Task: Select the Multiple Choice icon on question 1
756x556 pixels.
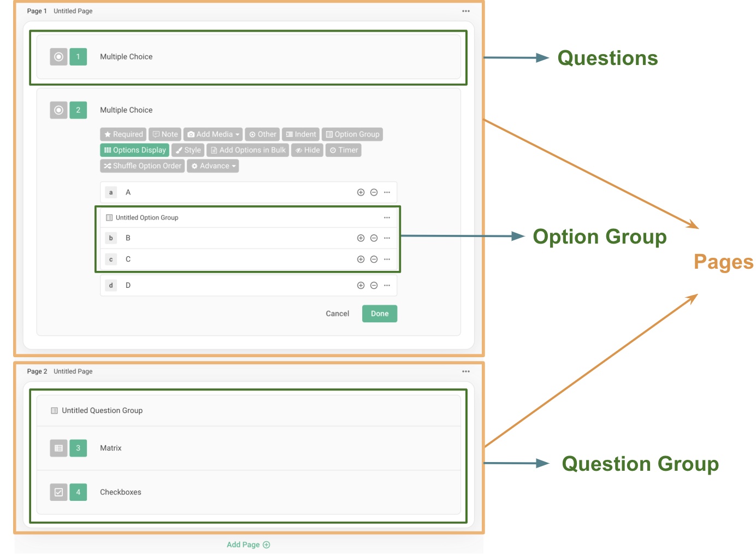Action: point(58,56)
